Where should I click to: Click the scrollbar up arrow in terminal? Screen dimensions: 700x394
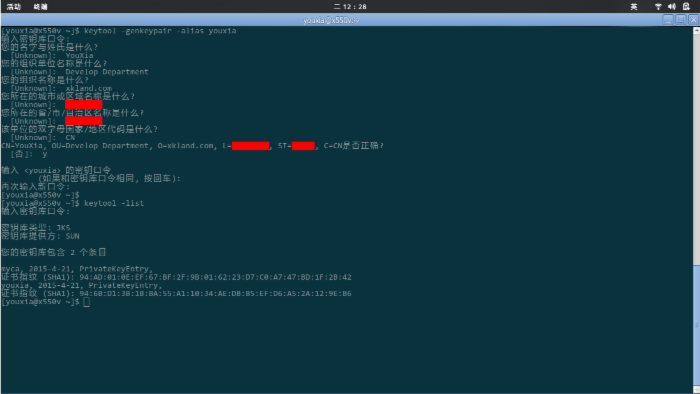point(696,31)
